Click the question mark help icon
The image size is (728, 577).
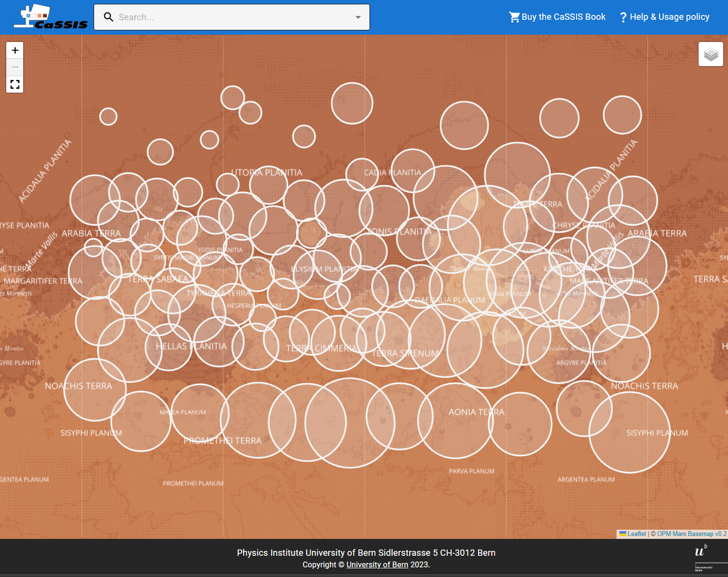623,17
